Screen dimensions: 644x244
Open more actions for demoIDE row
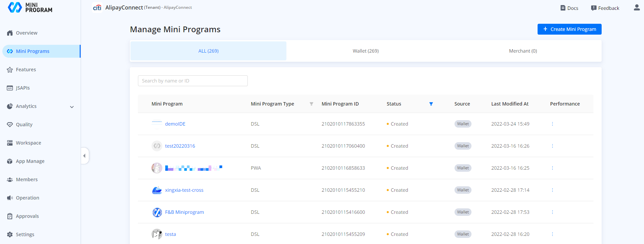click(552, 124)
